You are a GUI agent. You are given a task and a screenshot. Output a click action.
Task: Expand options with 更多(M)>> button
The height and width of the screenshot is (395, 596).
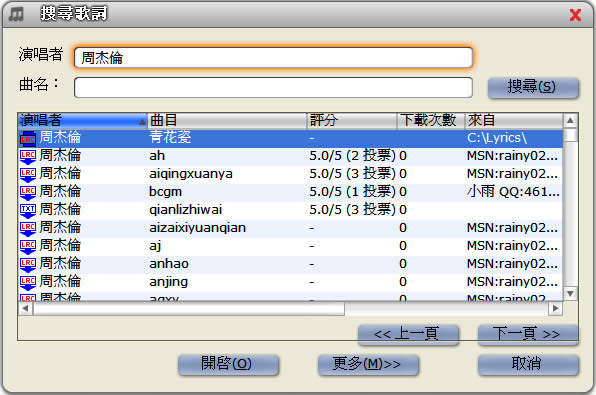tap(368, 365)
